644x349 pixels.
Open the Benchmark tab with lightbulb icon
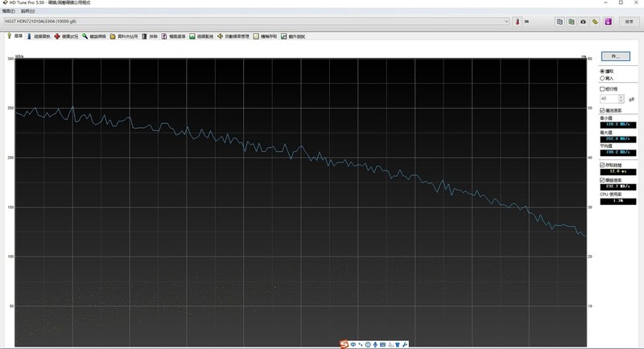(x=15, y=36)
